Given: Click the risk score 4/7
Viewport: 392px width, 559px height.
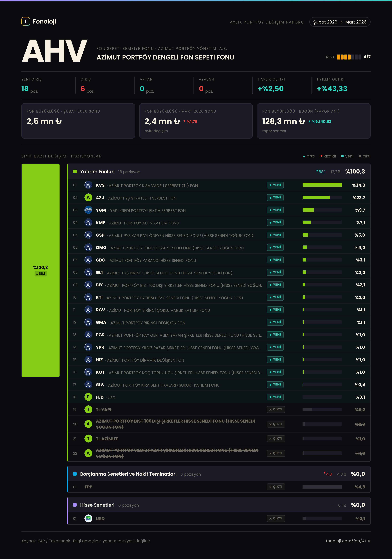Looking at the screenshot, I should point(367,57).
